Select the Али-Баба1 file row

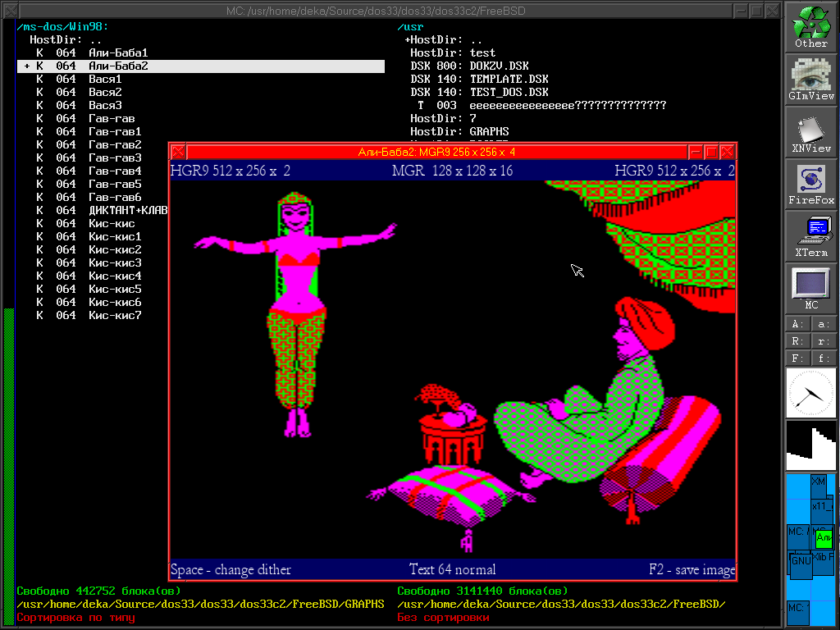[x=201, y=52]
